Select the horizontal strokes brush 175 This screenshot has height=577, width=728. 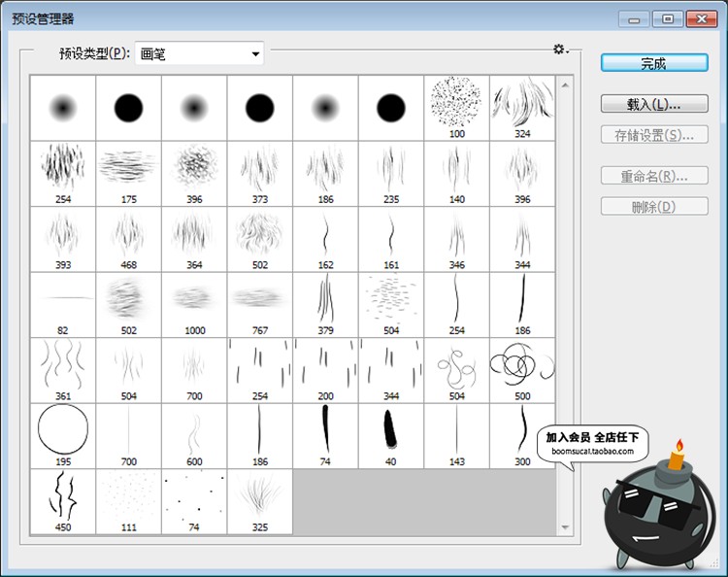[x=128, y=173]
